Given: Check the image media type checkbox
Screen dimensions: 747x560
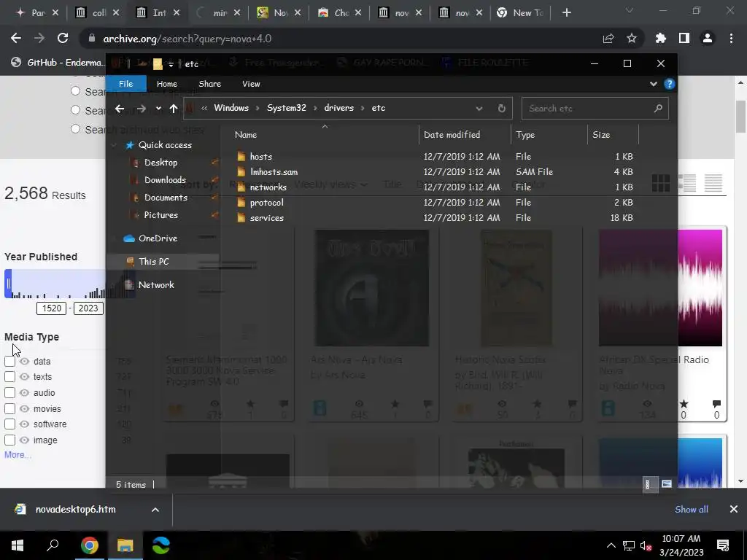Looking at the screenshot, I should tap(9, 440).
